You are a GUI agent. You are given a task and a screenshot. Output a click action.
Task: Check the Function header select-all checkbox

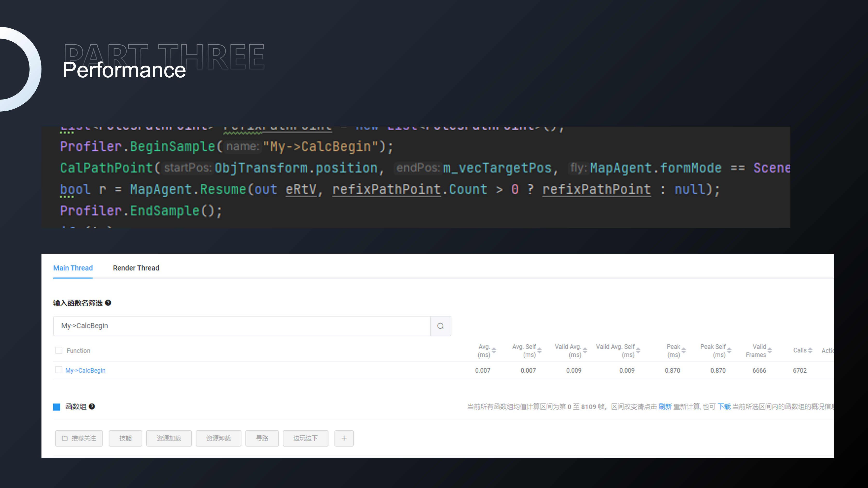point(59,350)
